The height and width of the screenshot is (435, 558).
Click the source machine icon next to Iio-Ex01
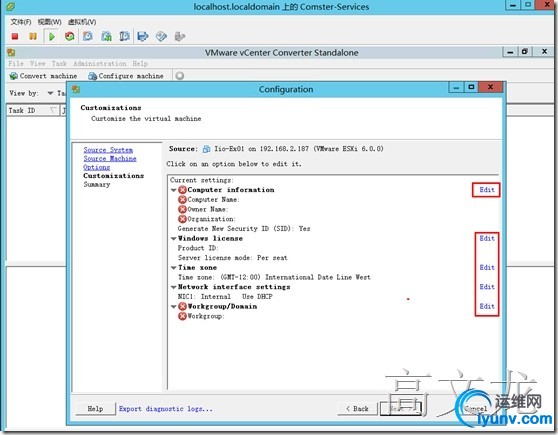pyautogui.click(x=206, y=149)
